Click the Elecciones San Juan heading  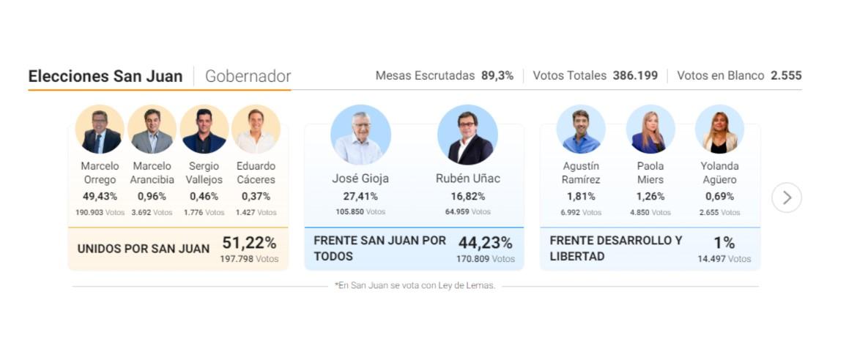[105, 76]
